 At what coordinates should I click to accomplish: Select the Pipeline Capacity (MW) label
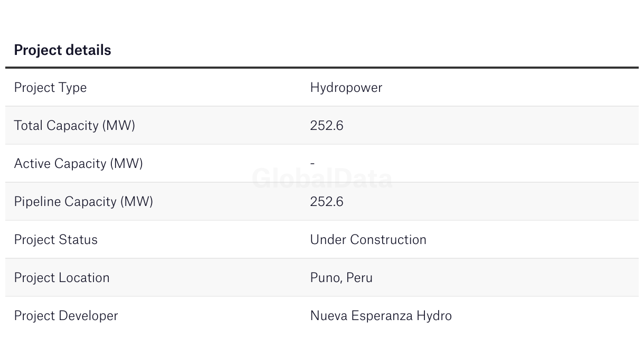(83, 202)
